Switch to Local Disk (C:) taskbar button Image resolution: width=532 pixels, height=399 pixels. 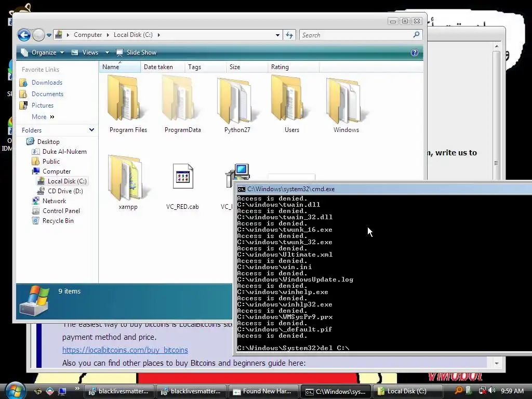(x=408, y=391)
